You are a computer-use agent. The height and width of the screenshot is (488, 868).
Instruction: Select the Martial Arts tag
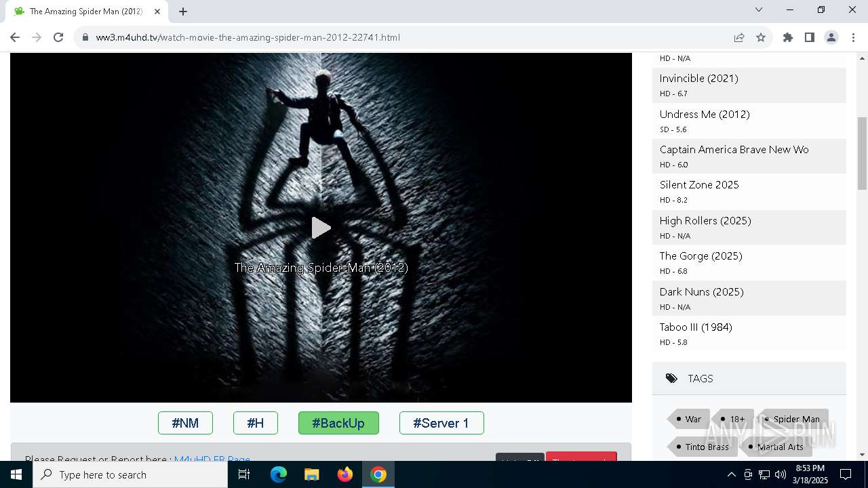click(x=776, y=447)
